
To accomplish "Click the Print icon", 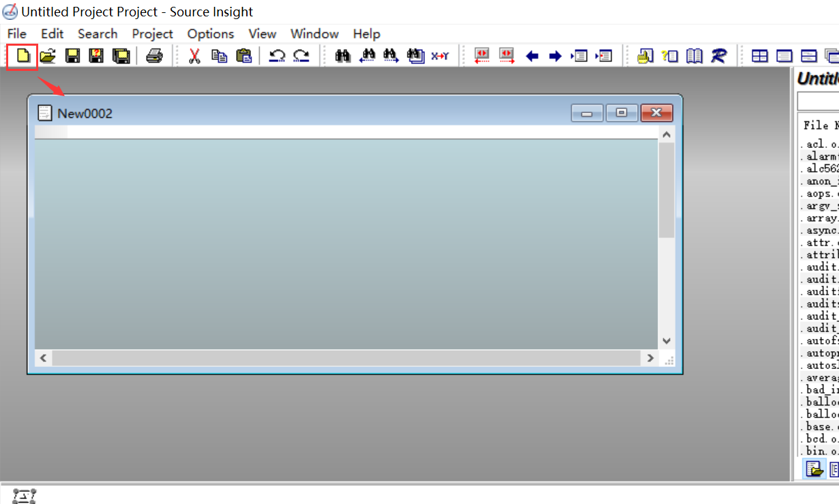I will [x=153, y=56].
